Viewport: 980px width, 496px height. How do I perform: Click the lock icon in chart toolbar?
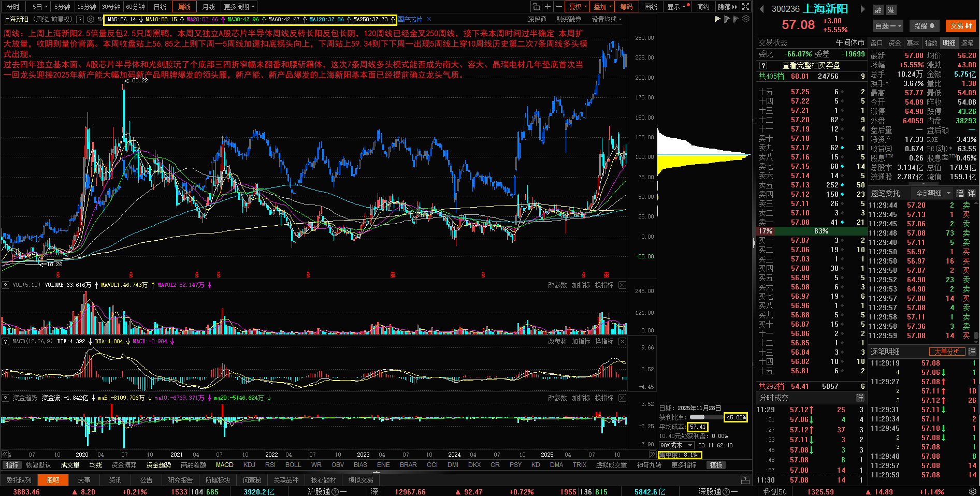536,7
